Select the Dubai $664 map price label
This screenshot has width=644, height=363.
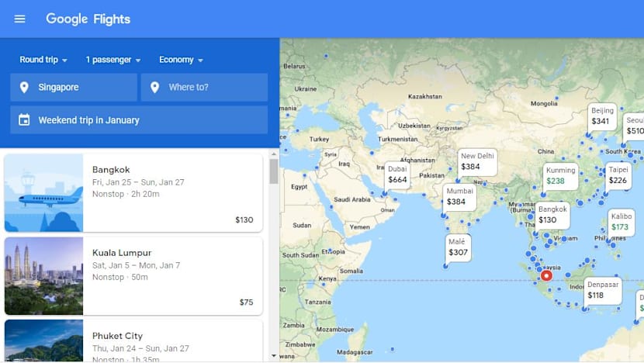(397, 175)
